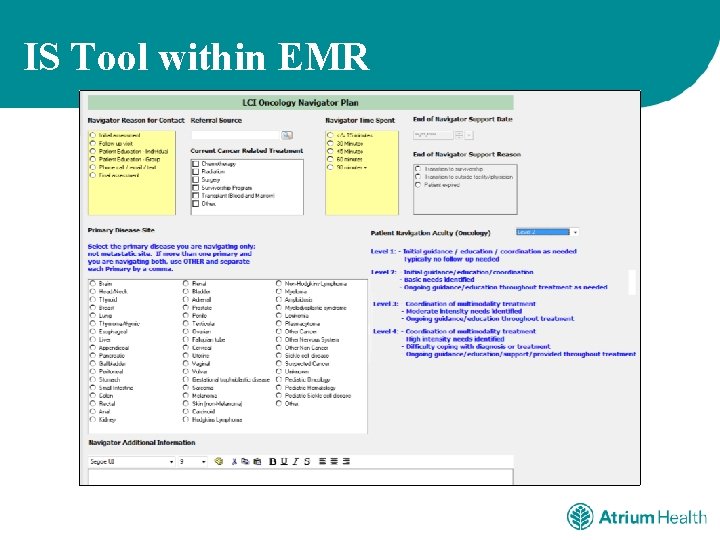Click the Referral Source search icon

tap(287, 135)
